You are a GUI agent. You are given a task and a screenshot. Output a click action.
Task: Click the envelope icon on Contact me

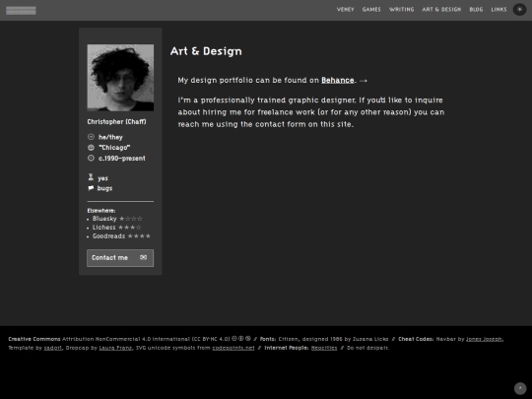tap(144, 257)
